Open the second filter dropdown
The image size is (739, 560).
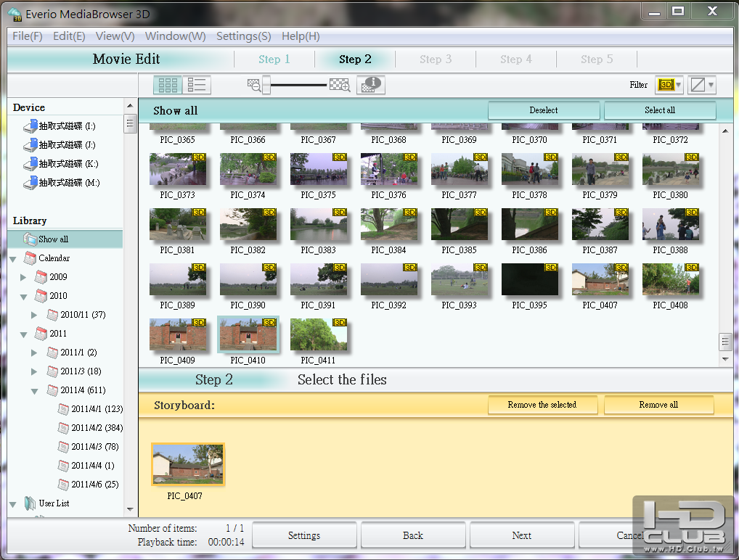(701, 85)
